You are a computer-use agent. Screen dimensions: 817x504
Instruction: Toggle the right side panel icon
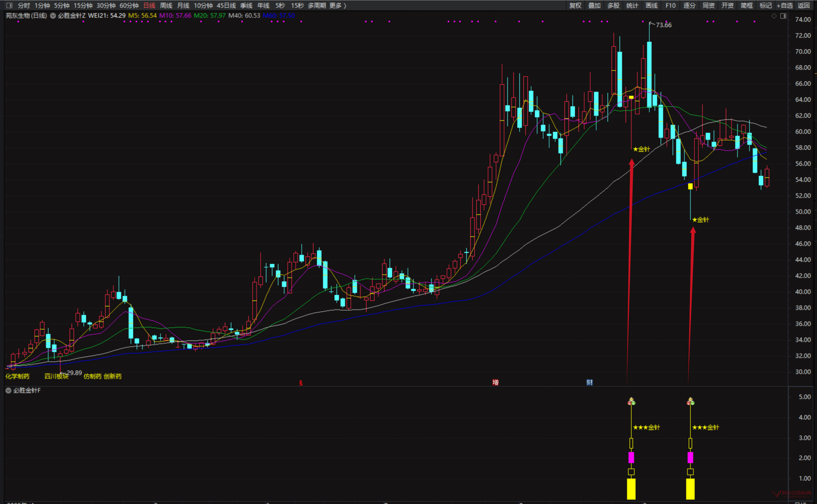pos(783,16)
